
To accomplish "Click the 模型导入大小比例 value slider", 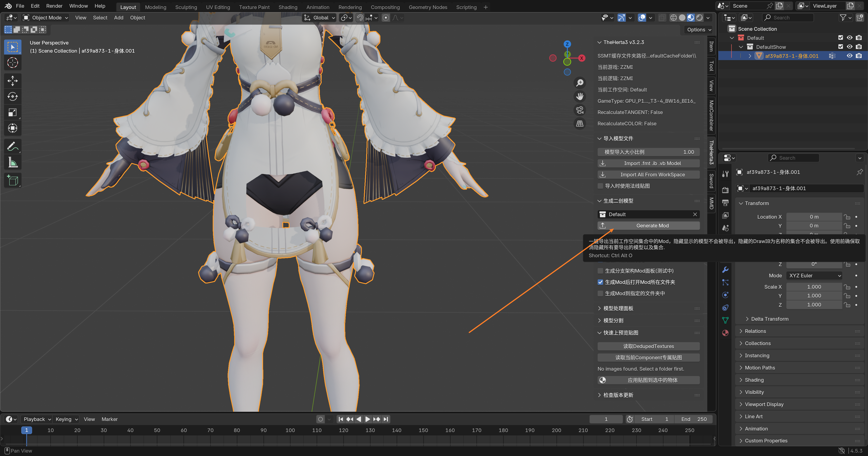I will tap(648, 152).
